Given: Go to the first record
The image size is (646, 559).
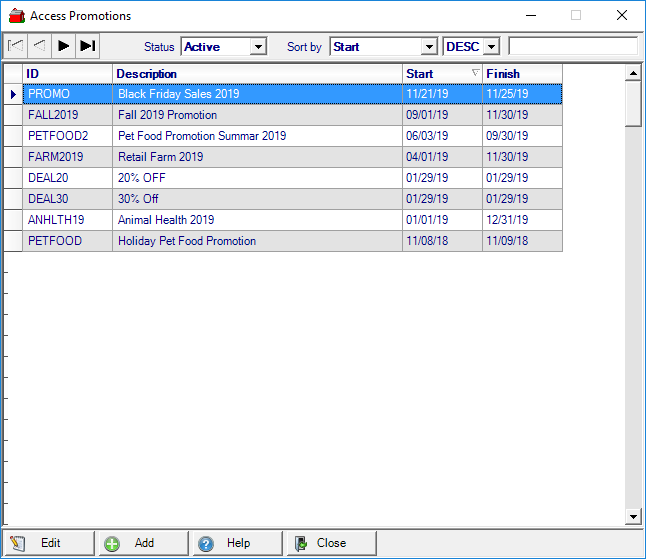Looking at the screenshot, I should [16, 46].
